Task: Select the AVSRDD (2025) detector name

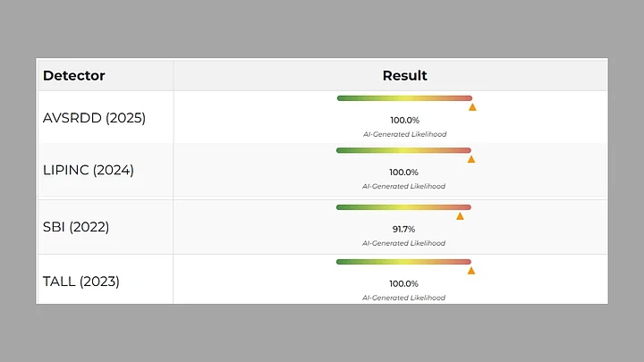Action: click(94, 118)
